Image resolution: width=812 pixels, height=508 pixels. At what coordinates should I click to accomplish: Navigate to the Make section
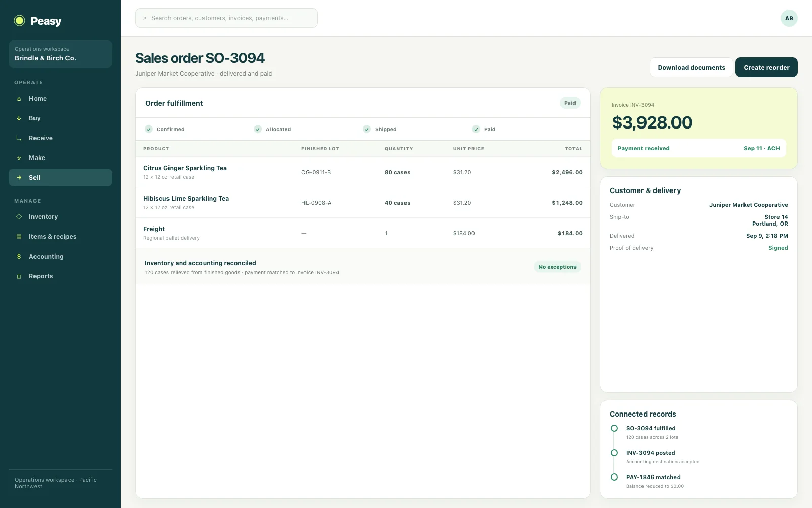click(x=60, y=158)
